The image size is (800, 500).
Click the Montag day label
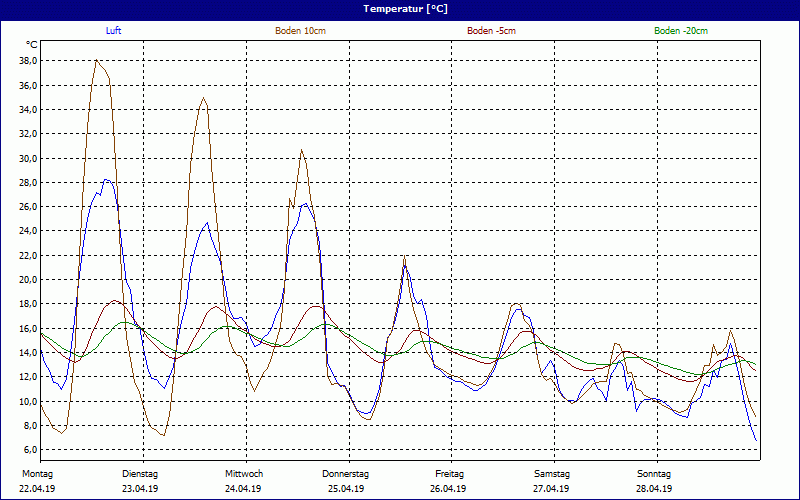coord(37,473)
